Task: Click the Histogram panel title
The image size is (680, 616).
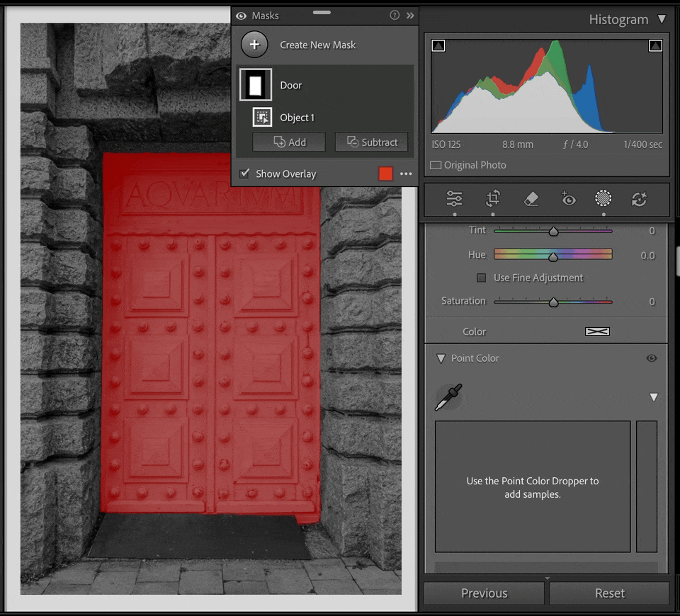Action: pyautogui.click(x=618, y=20)
